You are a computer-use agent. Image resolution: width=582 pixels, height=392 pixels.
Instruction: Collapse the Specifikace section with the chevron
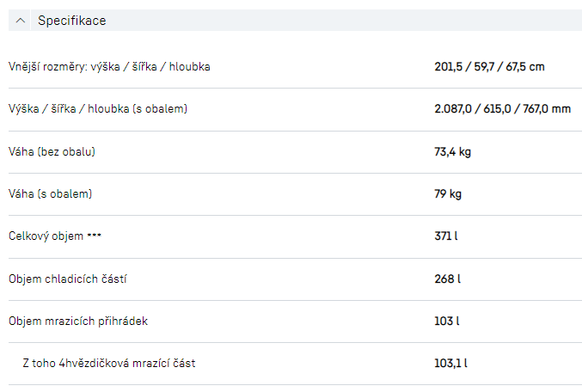pyautogui.click(x=21, y=21)
